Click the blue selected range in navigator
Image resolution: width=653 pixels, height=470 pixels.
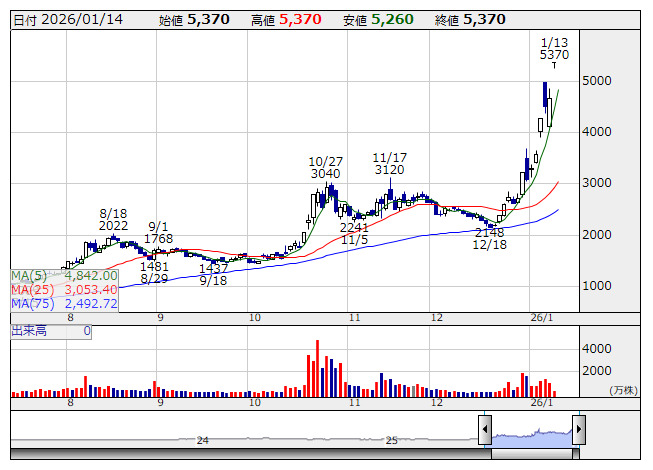tap(531, 436)
